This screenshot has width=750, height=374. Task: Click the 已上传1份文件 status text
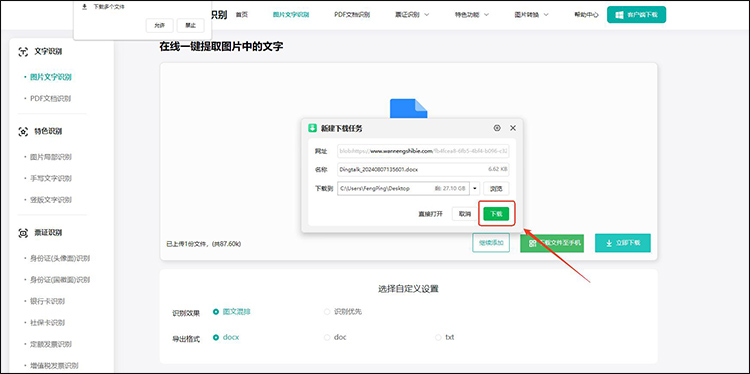[x=204, y=244]
